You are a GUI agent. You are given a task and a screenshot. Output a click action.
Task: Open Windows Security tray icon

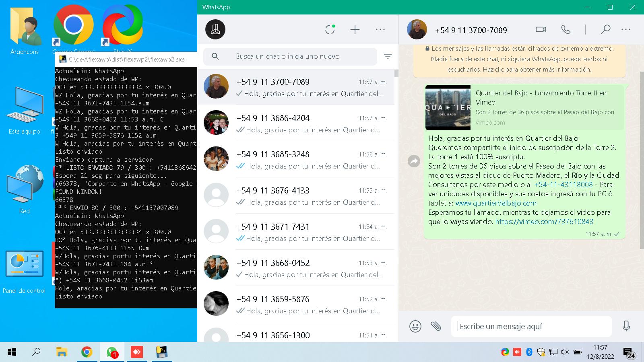pos(541,352)
